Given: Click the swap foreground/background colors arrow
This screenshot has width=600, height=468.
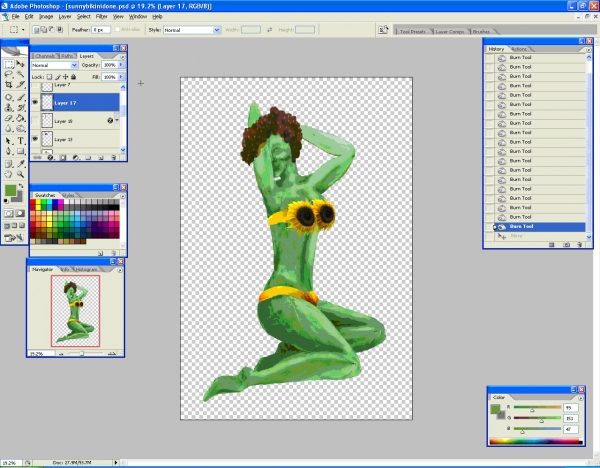Looking at the screenshot, I should click(21, 186).
